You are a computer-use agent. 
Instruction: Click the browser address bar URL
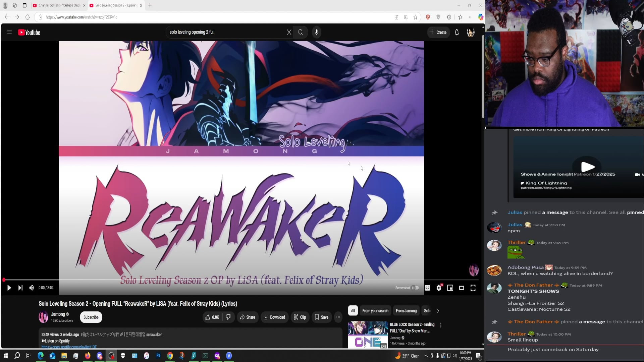coord(82,17)
